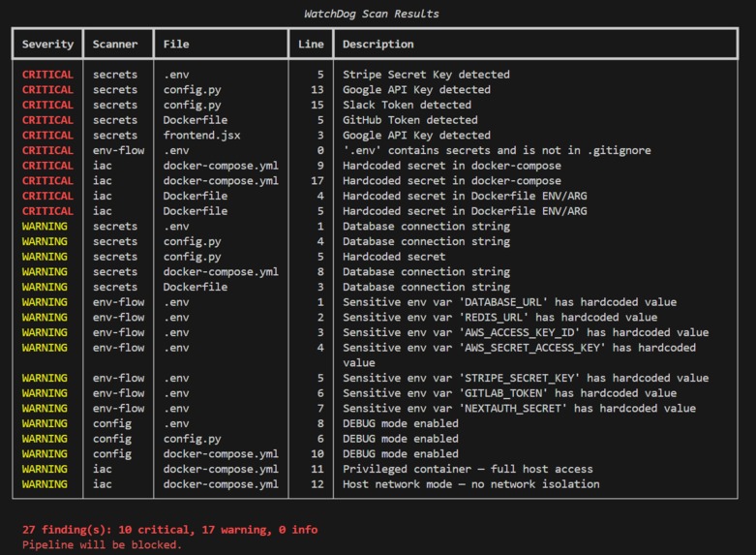The width and height of the screenshot is (756, 555).
Task: Select line number 10 in docker-compose DEBUG row
Action: (x=318, y=453)
